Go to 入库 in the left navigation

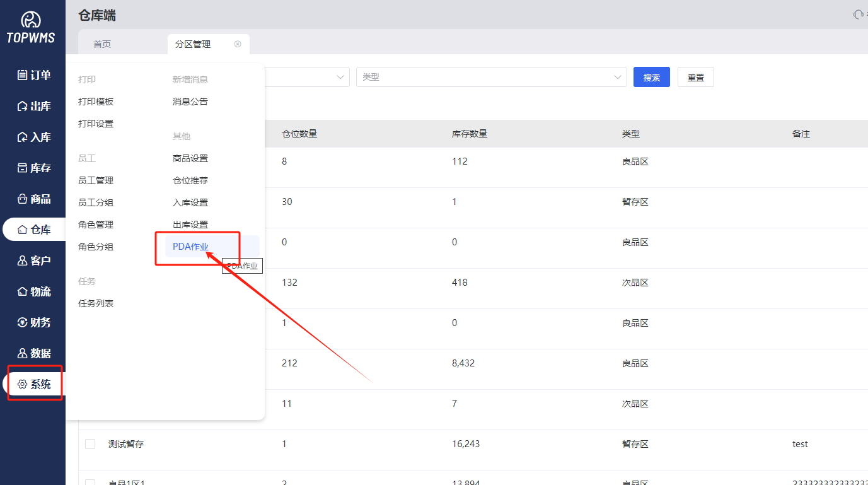[x=34, y=137]
